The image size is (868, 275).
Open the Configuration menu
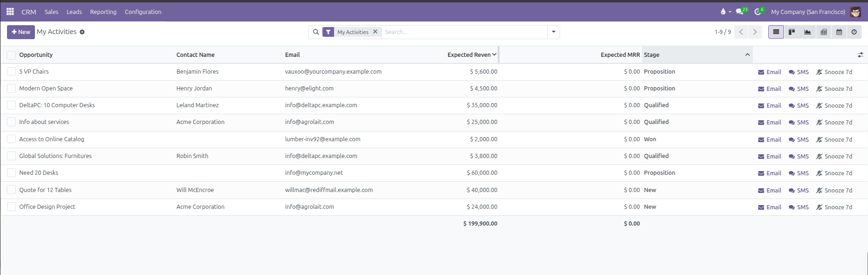click(x=143, y=12)
